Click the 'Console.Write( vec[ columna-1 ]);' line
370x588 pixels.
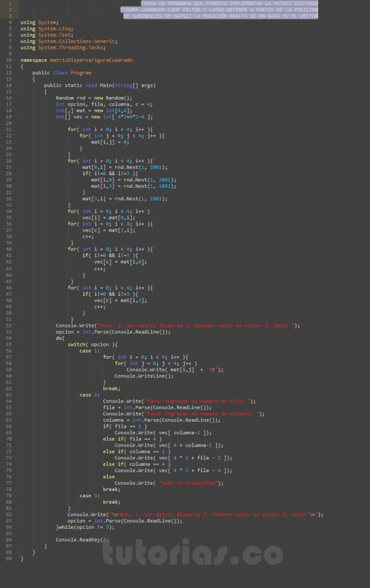pyautogui.click(x=163, y=433)
